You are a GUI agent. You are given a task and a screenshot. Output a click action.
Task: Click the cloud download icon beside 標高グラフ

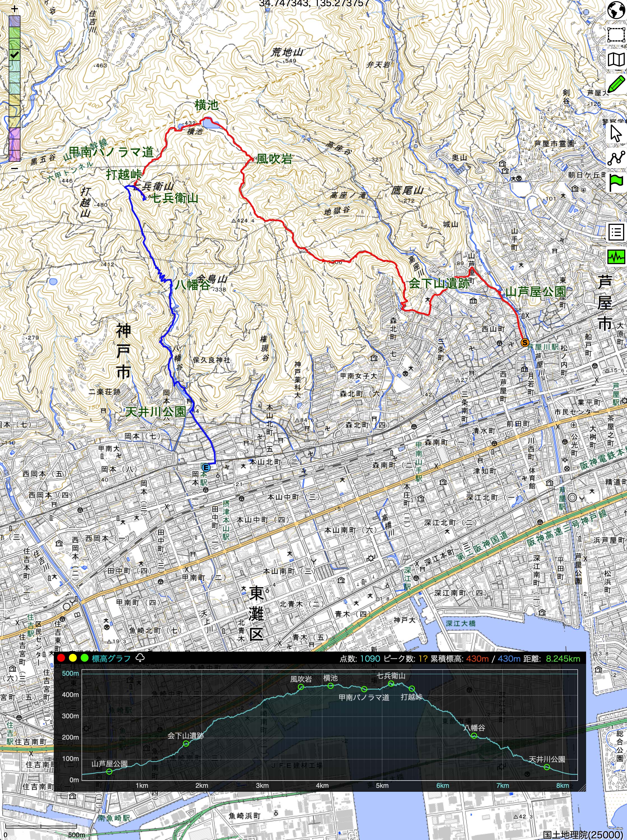tap(140, 658)
